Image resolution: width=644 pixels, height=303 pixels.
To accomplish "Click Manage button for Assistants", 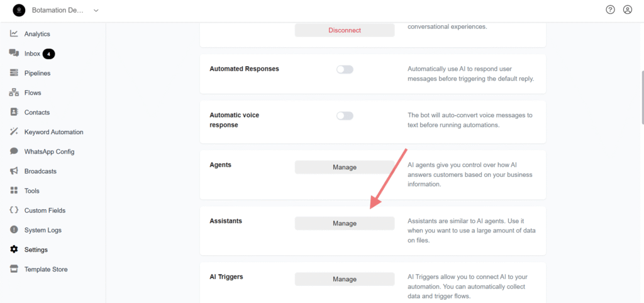I will [x=345, y=223].
